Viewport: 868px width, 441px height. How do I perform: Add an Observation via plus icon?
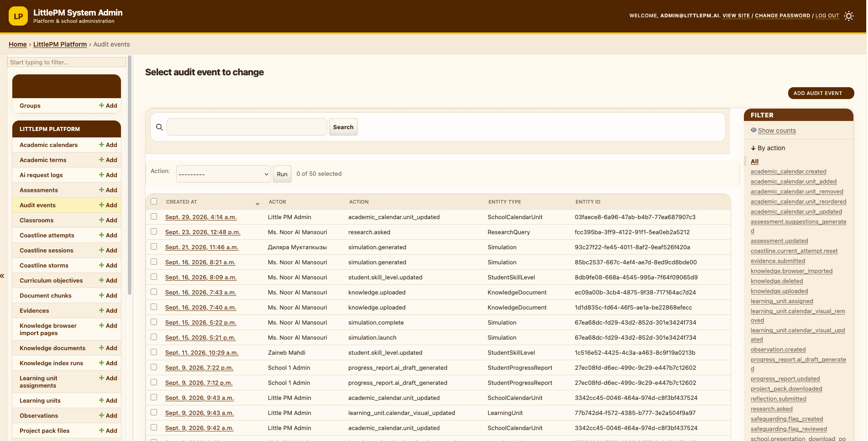(x=108, y=415)
